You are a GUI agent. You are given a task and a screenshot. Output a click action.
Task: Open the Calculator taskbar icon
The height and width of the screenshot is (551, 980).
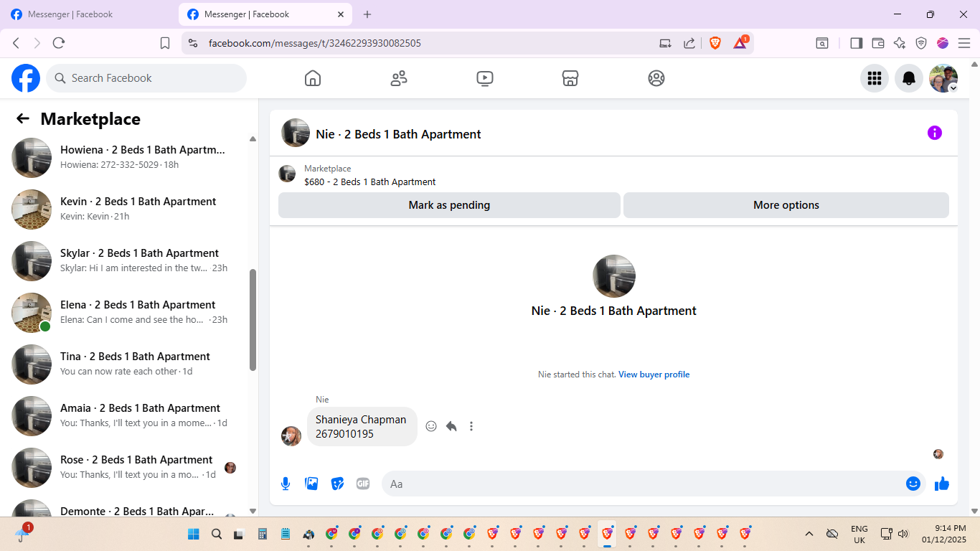tap(263, 534)
